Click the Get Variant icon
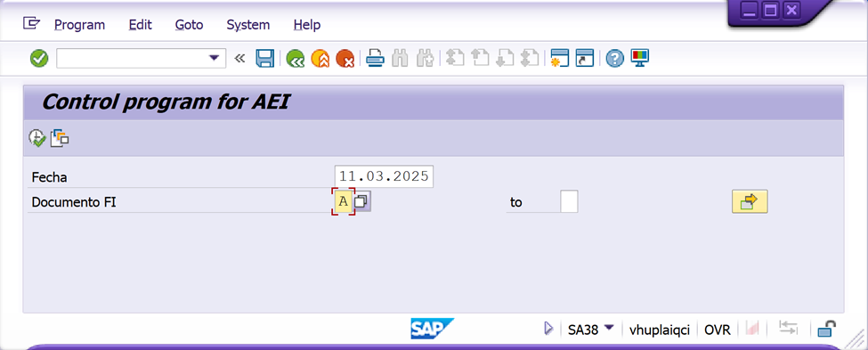The width and height of the screenshot is (868, 350). tap(60, 138)
